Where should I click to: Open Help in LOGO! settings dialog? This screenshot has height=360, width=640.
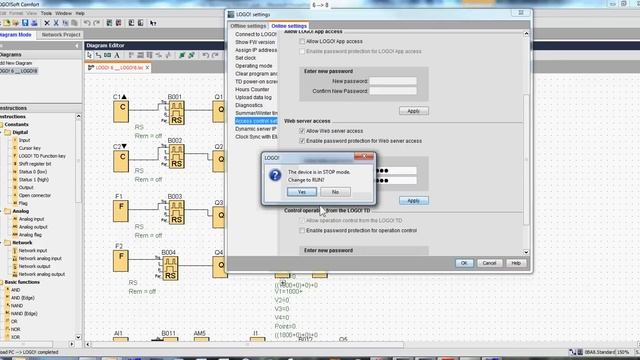tap(516, 263)
